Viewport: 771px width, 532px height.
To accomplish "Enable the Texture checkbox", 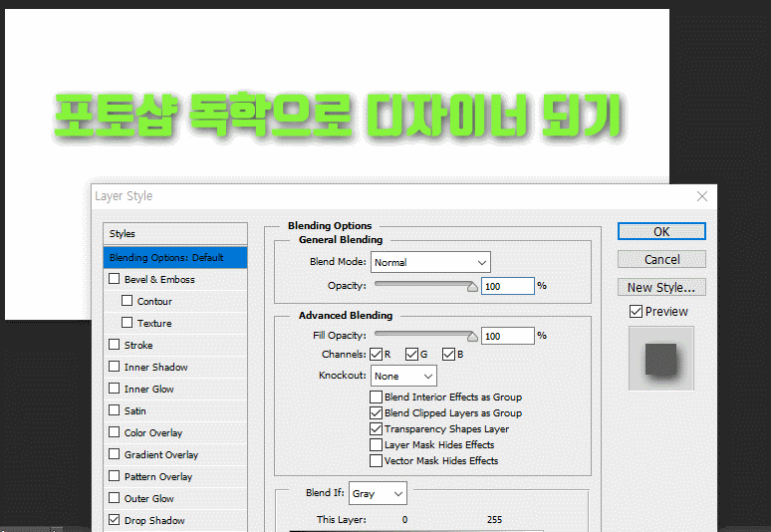I will pyautogui.click(x=127, y=323).
